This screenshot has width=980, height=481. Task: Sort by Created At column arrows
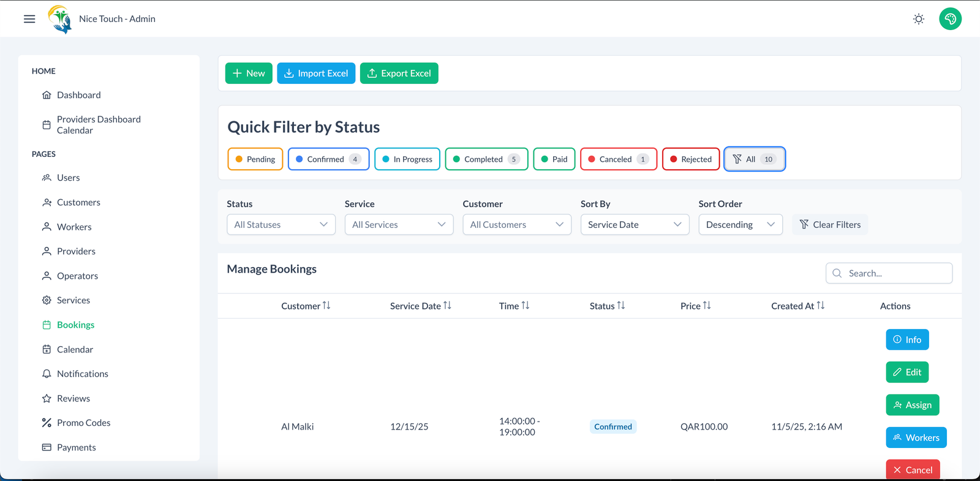tap(820, 305)
